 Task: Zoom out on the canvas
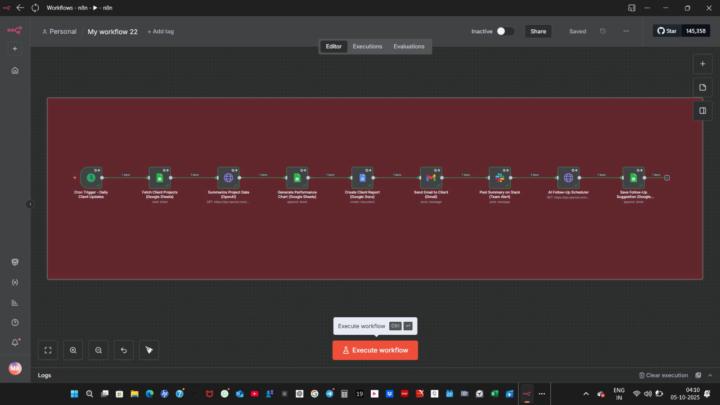pyautogui.click(x=98, y=350)
